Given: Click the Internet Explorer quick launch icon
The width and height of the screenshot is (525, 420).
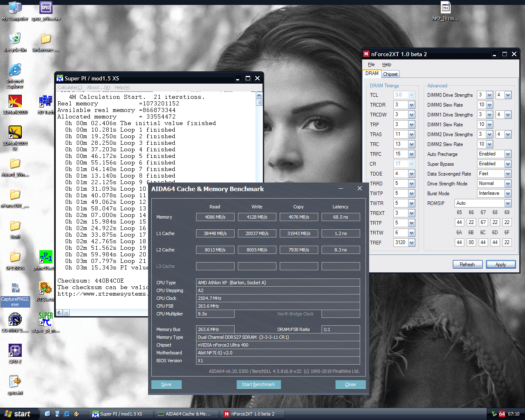Looking at the screenshot, I should (66, 414).
